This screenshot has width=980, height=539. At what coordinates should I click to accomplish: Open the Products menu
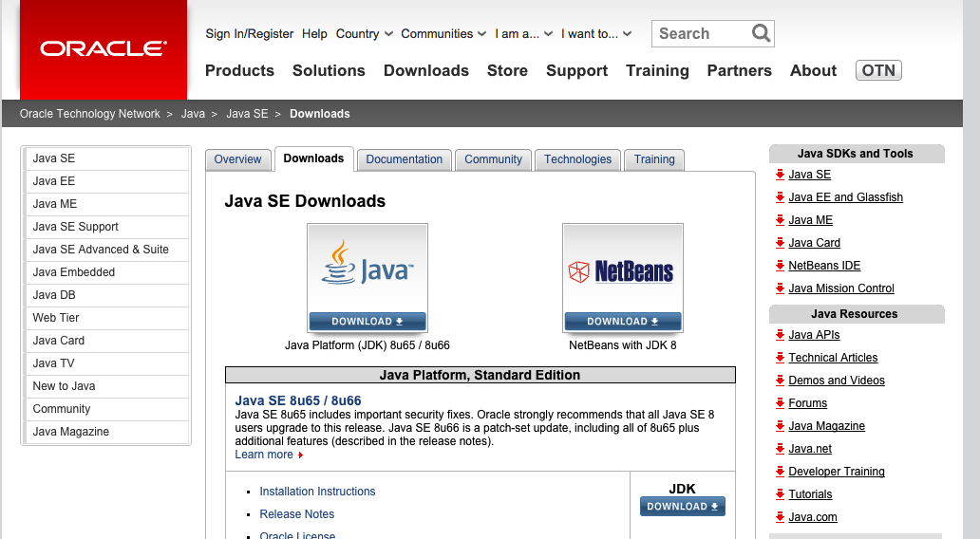coord(239,70)
